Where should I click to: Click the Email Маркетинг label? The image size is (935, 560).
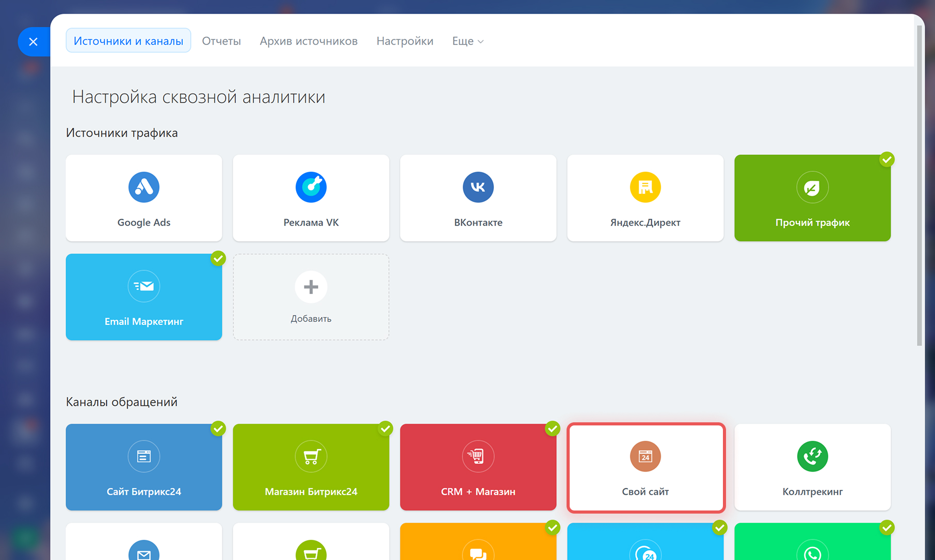(144, 322)
